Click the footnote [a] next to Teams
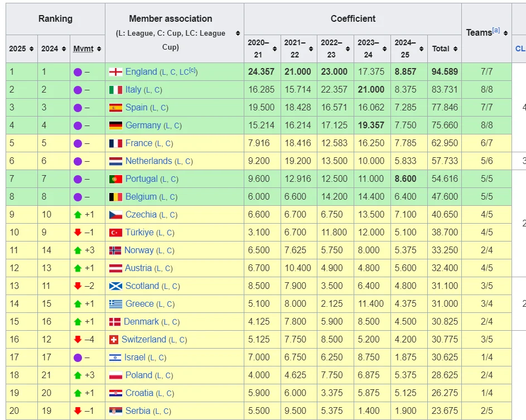526x420 pixels. click(496, 31)
